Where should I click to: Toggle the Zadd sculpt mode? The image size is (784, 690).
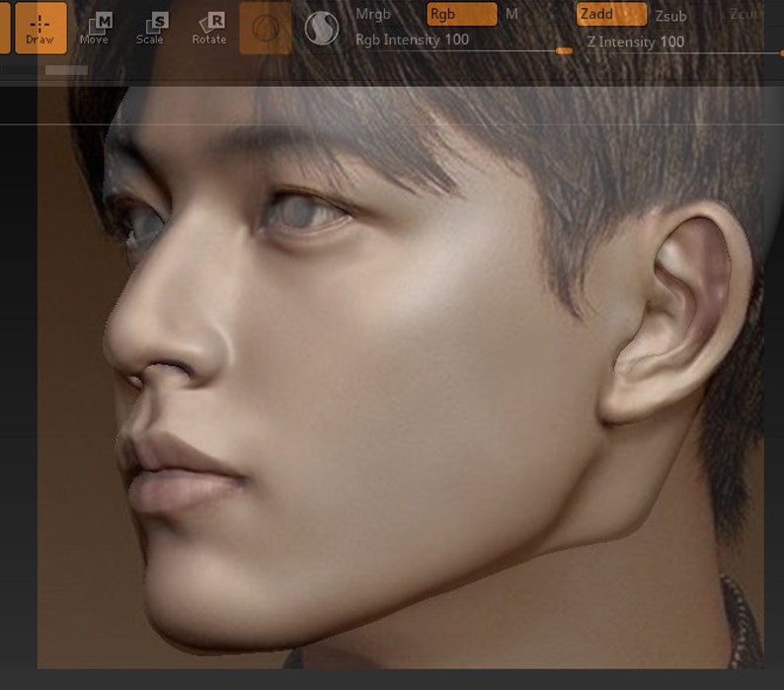[x=611, y=14]
